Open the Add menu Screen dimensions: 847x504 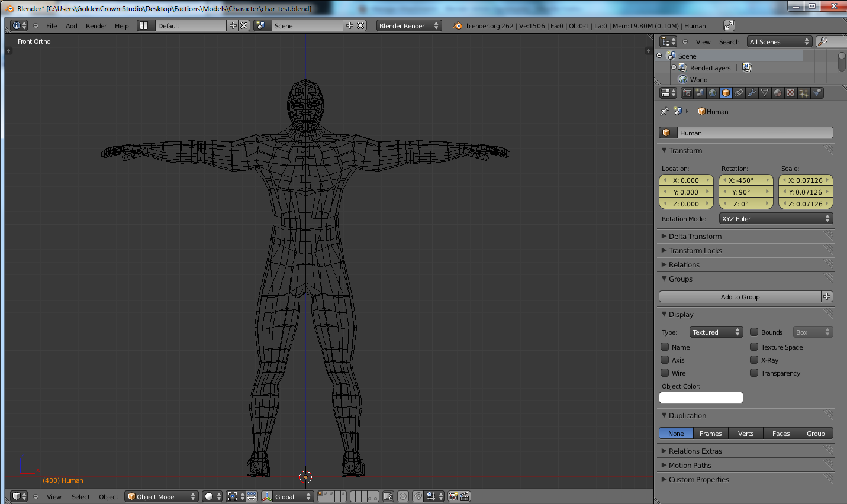pyautogui.click(x=71, y=25)
